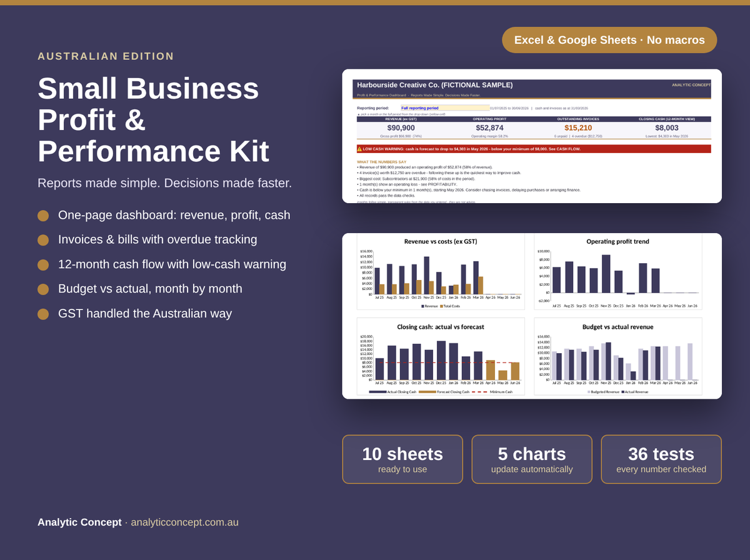Viewport: 750px width, 560px height.
Task: Click the Total Costs legend swatch
Action: [x=442, y=306]
